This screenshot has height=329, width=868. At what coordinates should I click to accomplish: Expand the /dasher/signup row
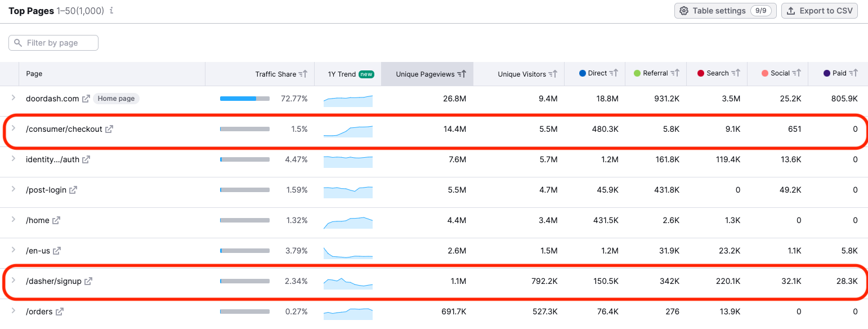coord(14,281)
